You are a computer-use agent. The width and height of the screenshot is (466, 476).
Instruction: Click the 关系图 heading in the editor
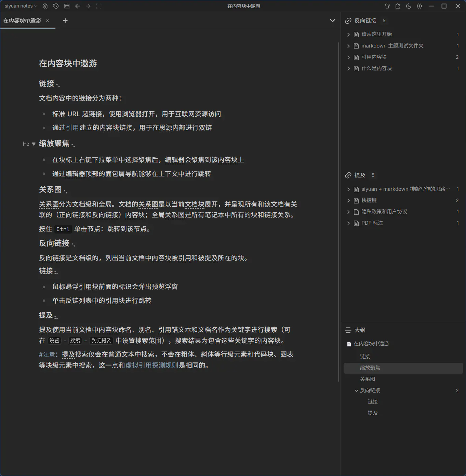click(x=51, y=190)
